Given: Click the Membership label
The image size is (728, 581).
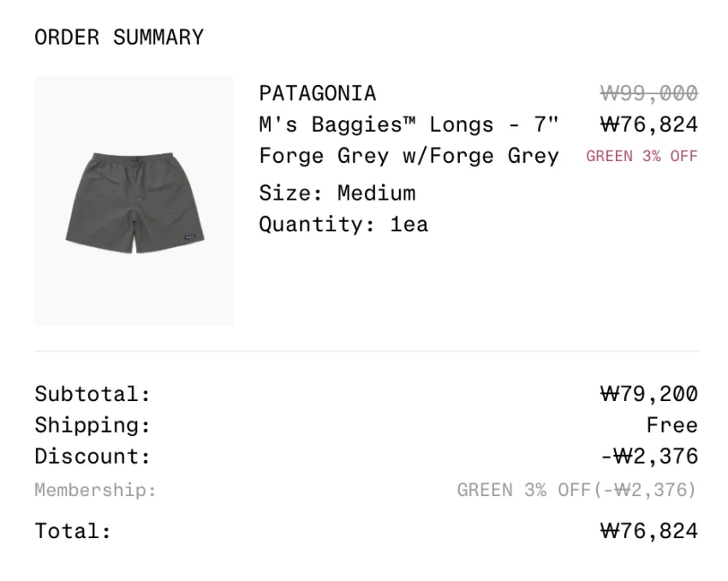Looking at the screenshot, I should click(95, 490).
